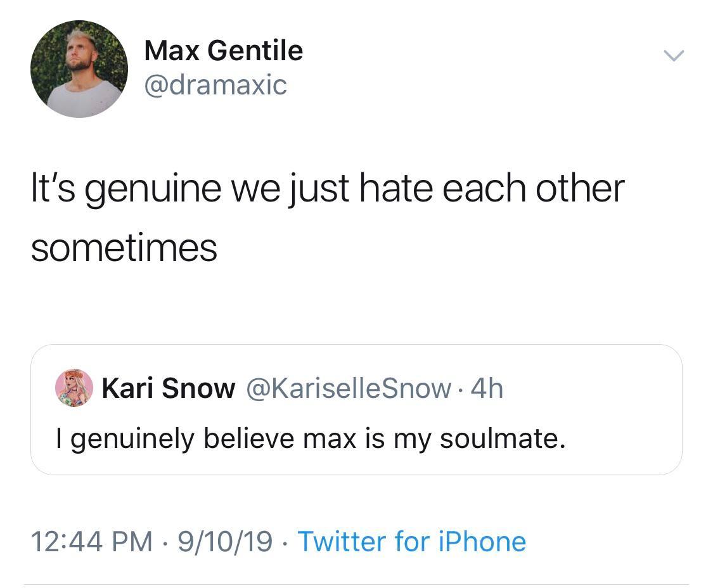Expand the dropdown arrow at top right

tap(674, 56)
